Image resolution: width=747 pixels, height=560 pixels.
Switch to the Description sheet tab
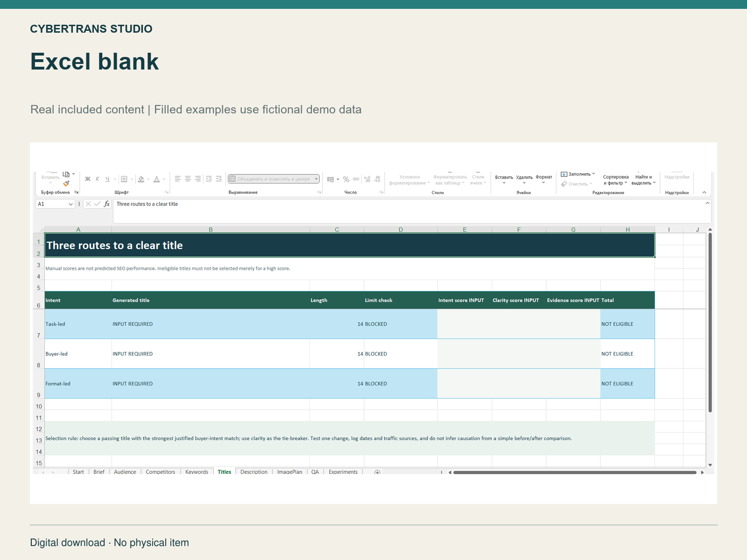click(x=254, y=472)
